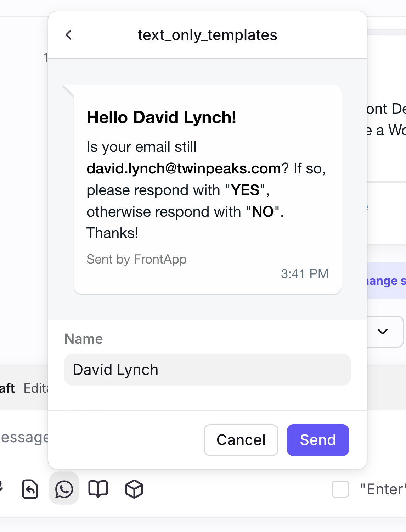This screenshot has height=532, width=406.
Task: Select the text_only_templates header title
Action: coord(208,35)
